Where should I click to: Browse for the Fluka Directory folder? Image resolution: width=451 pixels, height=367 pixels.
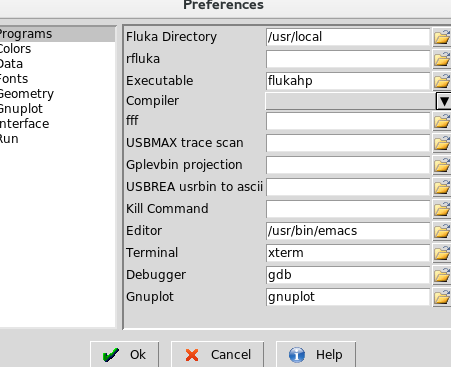442,37
